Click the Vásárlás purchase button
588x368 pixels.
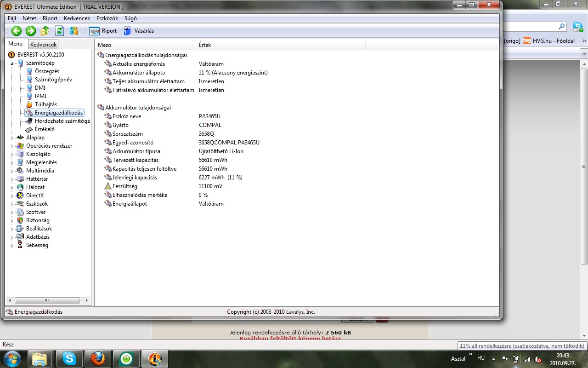pyautogui.click(x=139, y=31)
